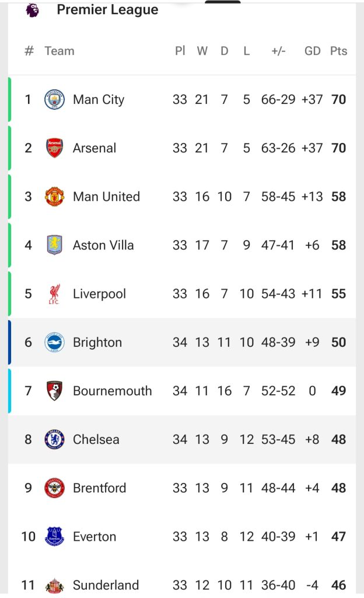This screenshot has height=598, width=364.
Task: Open the Premier League title link
Action: pos(107,10)
